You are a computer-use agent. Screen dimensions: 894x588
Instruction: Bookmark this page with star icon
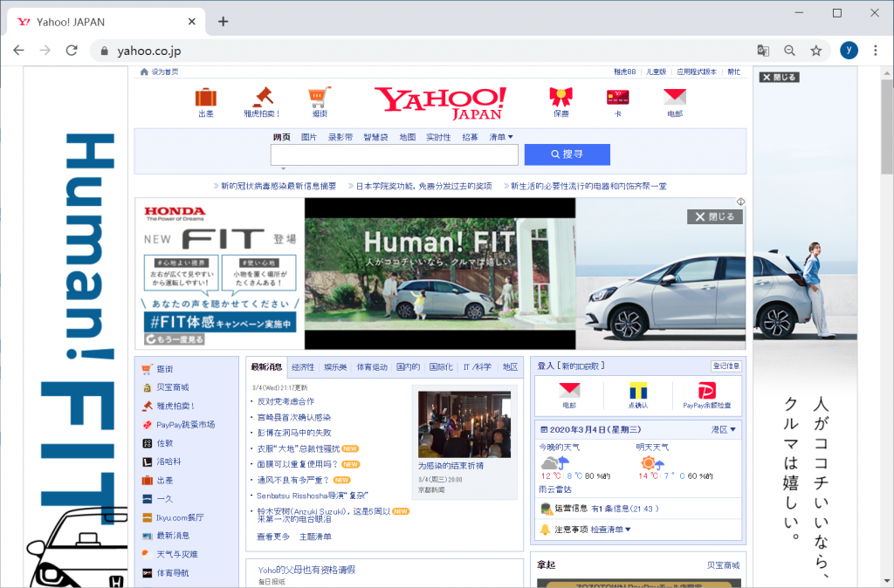pos(816,51)
